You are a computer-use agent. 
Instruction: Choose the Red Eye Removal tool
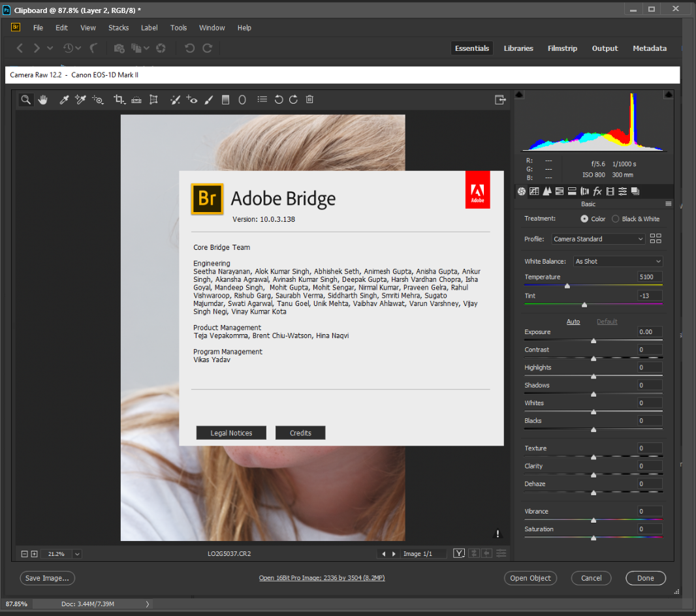point(192,100)
